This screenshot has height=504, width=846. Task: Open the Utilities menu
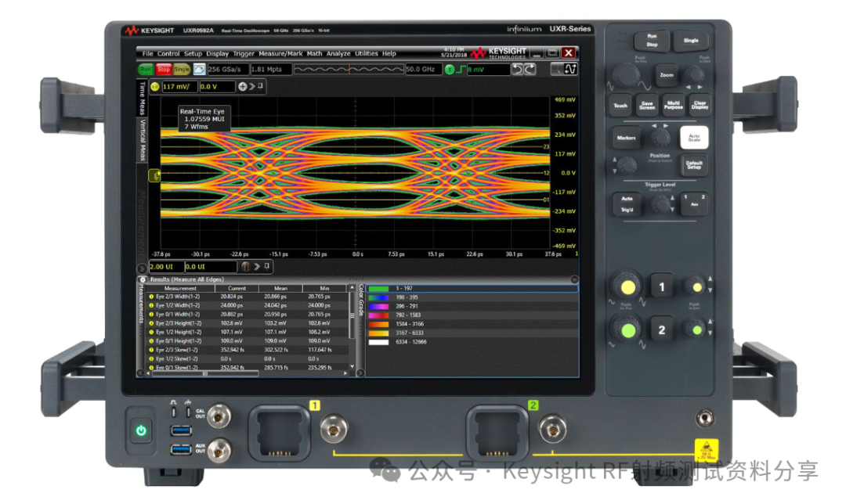367,53
